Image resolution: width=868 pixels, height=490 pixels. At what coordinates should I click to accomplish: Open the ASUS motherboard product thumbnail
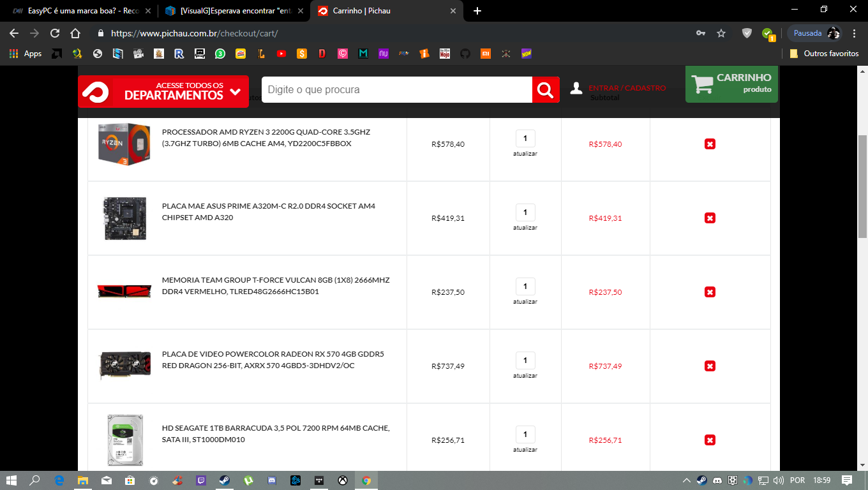pos(125,218)
